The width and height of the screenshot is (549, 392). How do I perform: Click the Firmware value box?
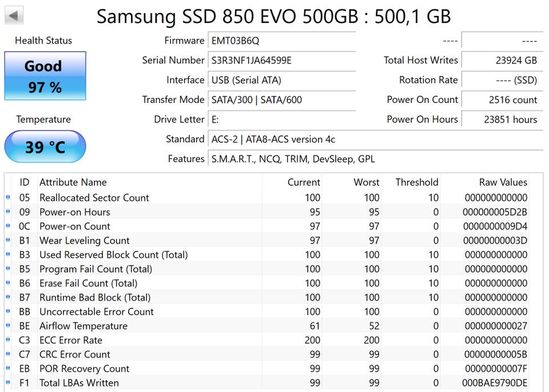pyautogui.click(x=281, y=41)
